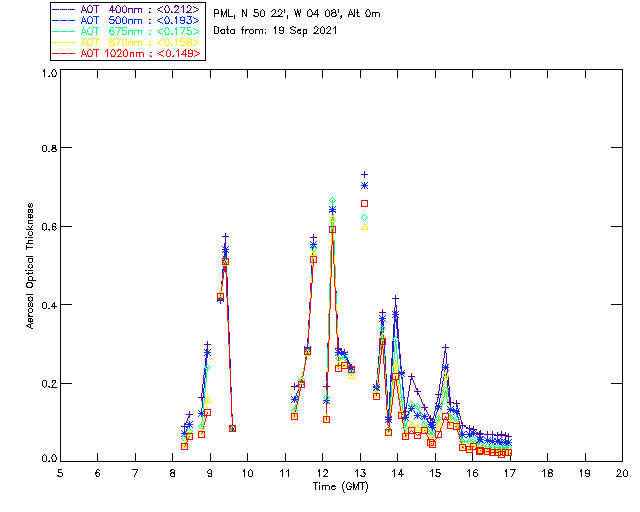Image resolution: width=640 pixels, height=512 pixels.
Task: Click the x-axis label 16
Action: (473, 473)
